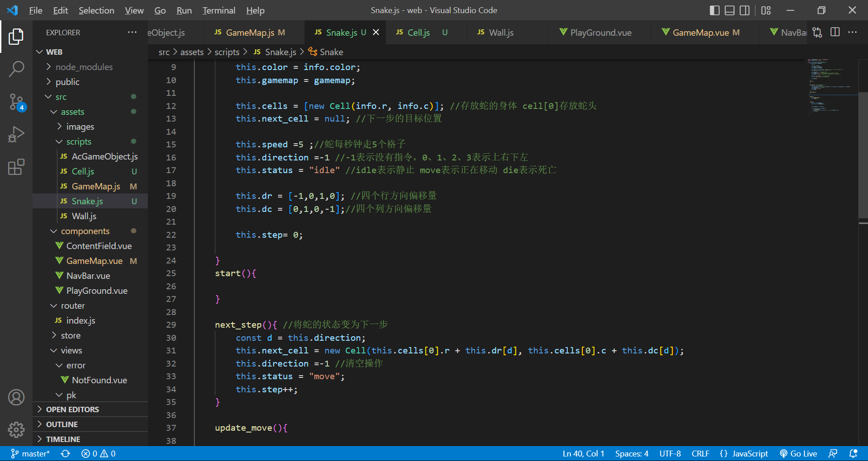This screenshot has width=868, height=461.
Task: Toggle Primary Side Bar visibility
Action: click(x=715, y=10)
